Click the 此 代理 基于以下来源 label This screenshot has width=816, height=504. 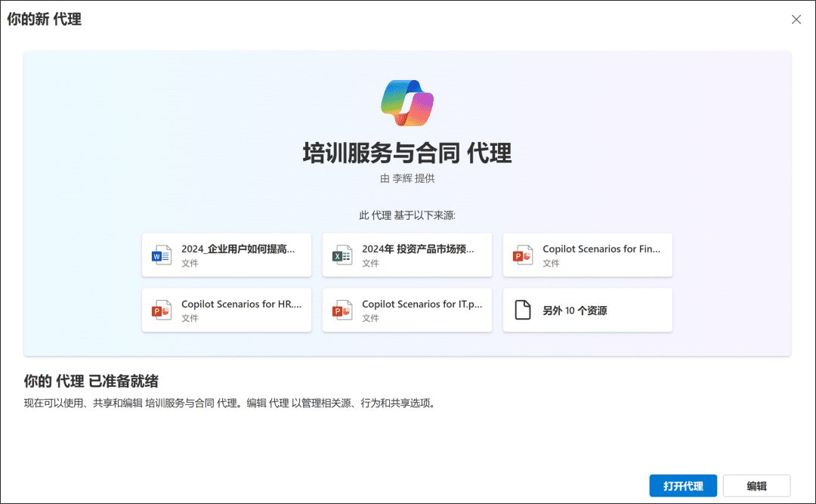(x=407, y=215)
